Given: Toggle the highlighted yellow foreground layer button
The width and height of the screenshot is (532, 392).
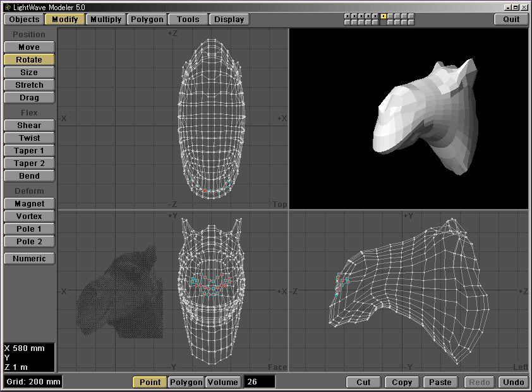Looking at the screenshot, I should click(x=384, y=16).
